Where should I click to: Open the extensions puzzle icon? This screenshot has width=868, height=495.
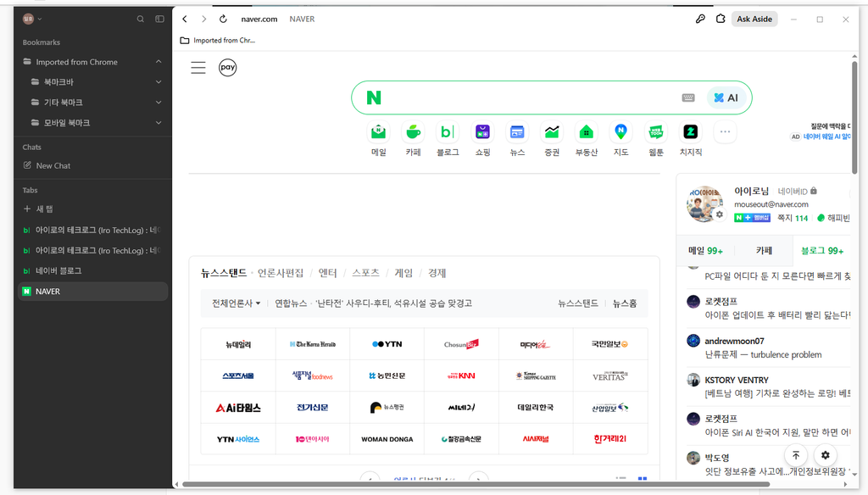[x=721, y=19]
